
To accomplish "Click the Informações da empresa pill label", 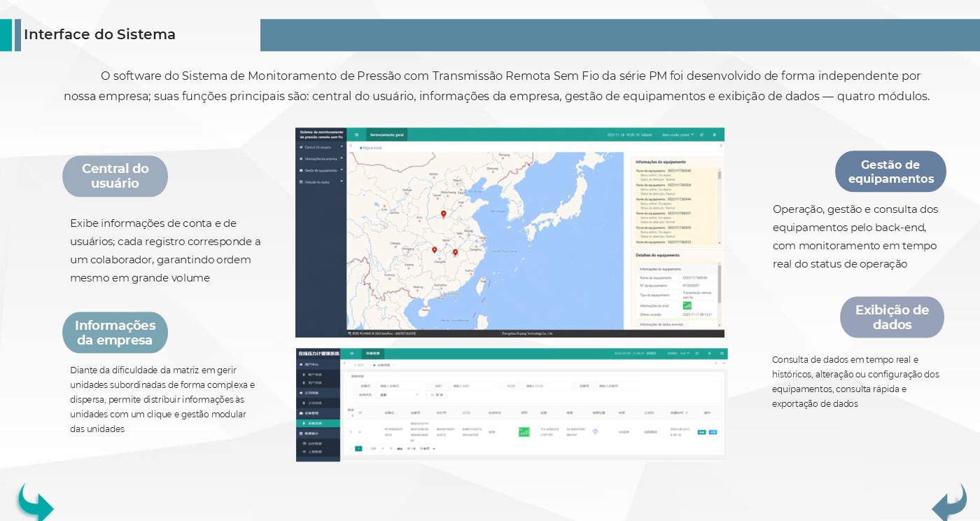I will [115, 333].
